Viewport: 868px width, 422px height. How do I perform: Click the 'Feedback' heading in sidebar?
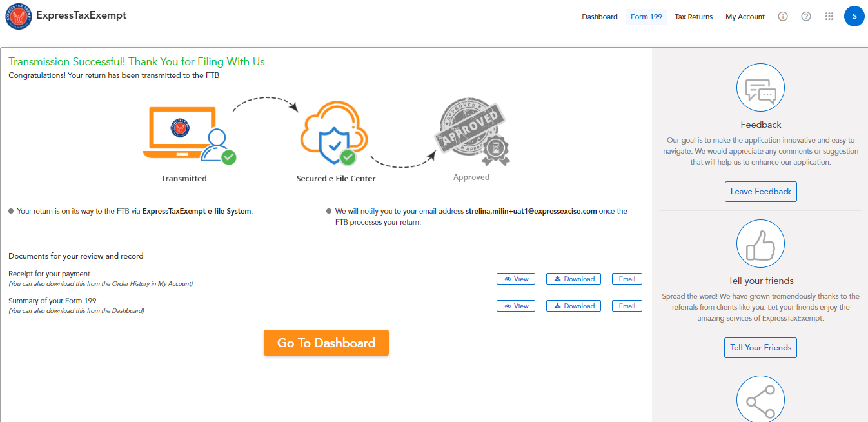coord(761,125)
